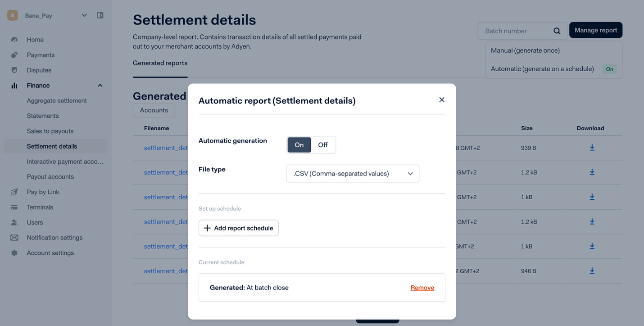
Task: Click the Home icon in the sidebar
Action: click(x=14, y=40)
